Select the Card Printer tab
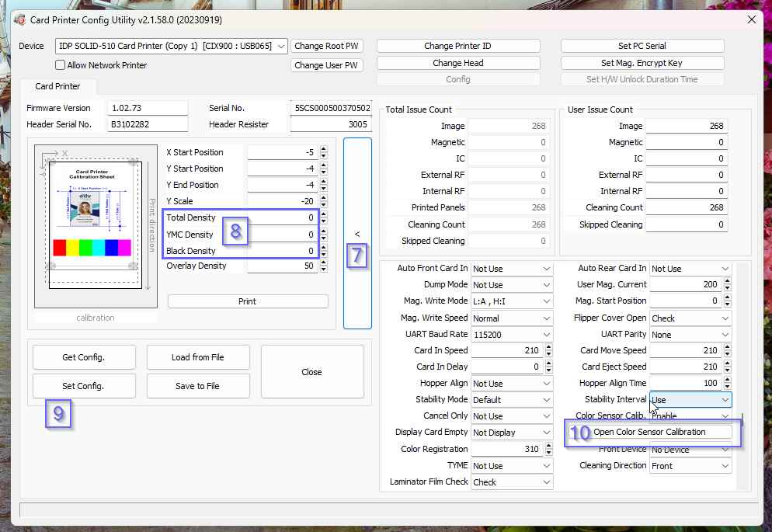 57,86
